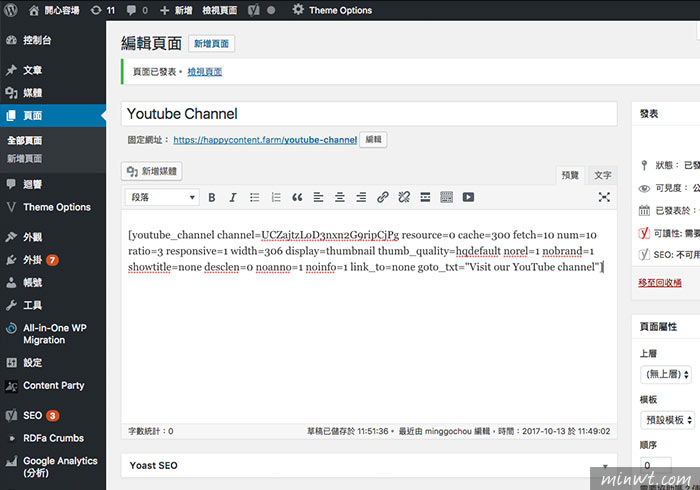Open Theme Options in top admin bar
700x490 pixels.
tap(332, 10)
